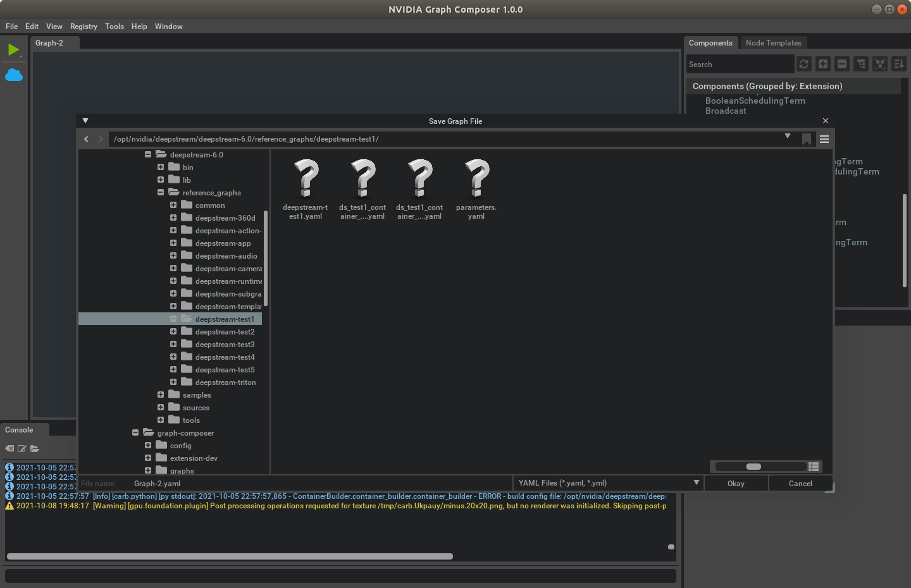This screenshot has height=588, width=911.
Task: Click the refresh components icon
Action: pos(804,64)
